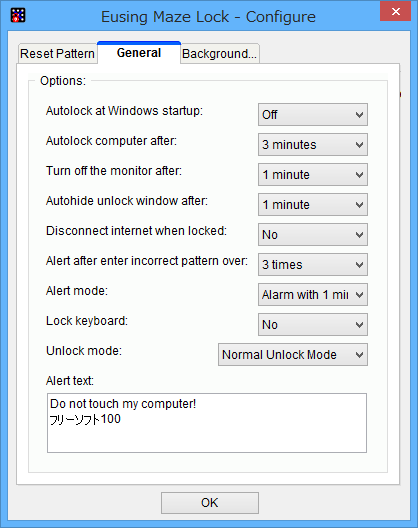
Task: Open the Unlock mode dropdown
Action: (293, 354)
